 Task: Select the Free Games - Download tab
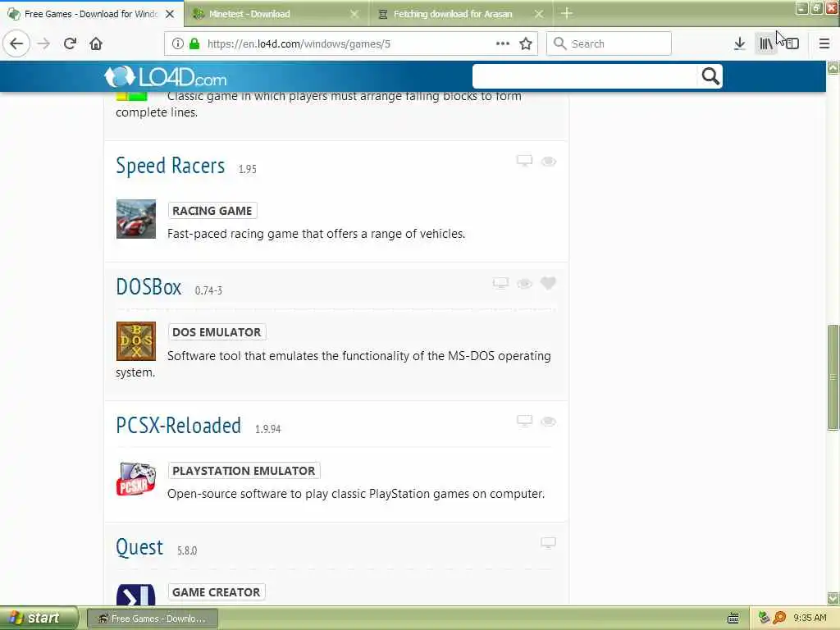[91, 14]
